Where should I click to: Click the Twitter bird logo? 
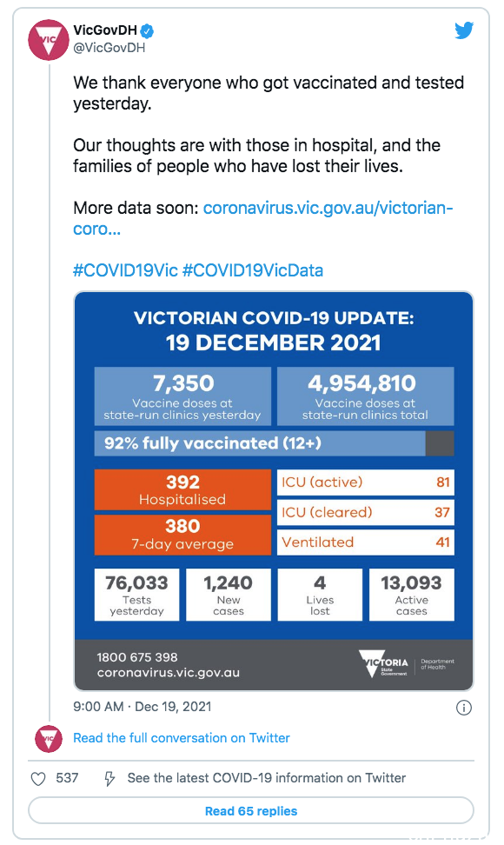464,30
